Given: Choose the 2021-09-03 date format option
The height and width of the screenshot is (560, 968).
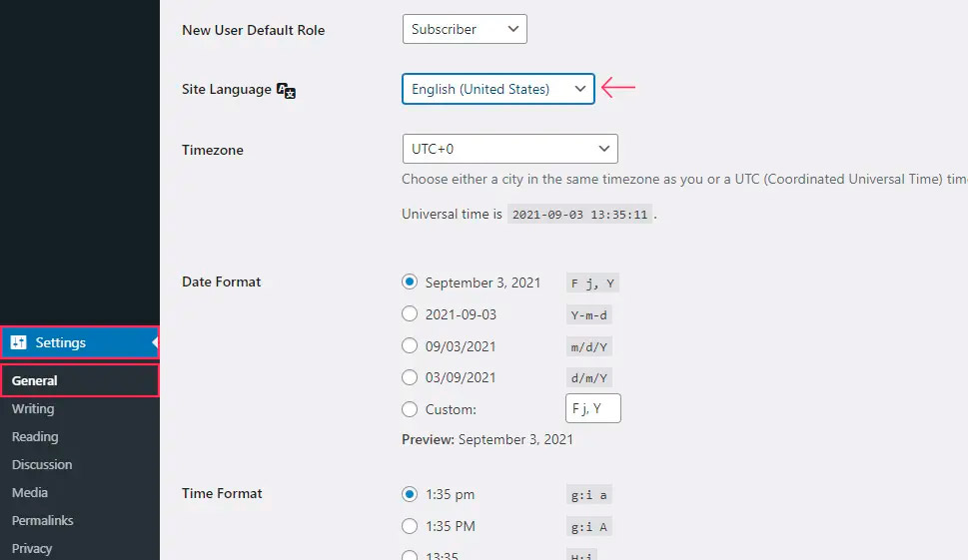Looking at the screenshot, I should point(410,314).
